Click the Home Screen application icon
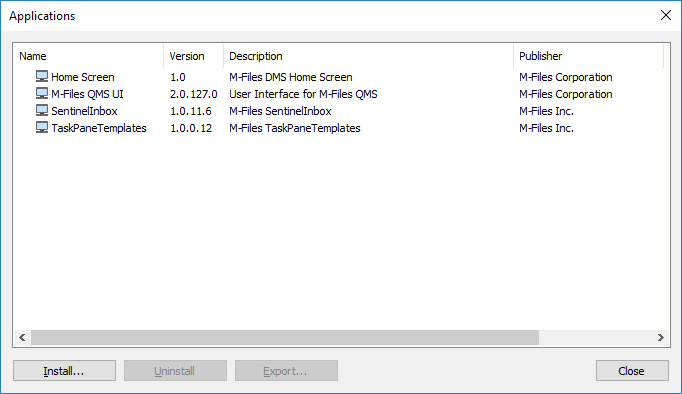The height and width of the screenshot is (394, 682). pos(42,77)
